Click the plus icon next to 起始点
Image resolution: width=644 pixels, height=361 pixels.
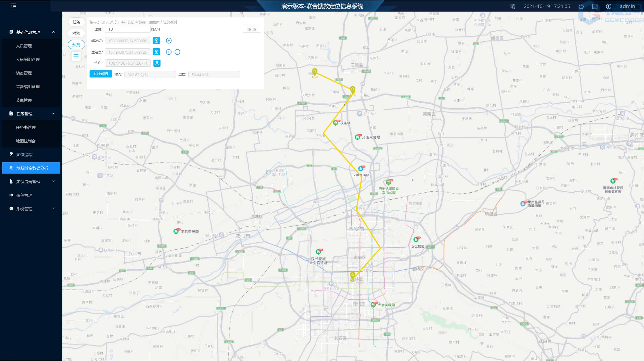[169, 41]
